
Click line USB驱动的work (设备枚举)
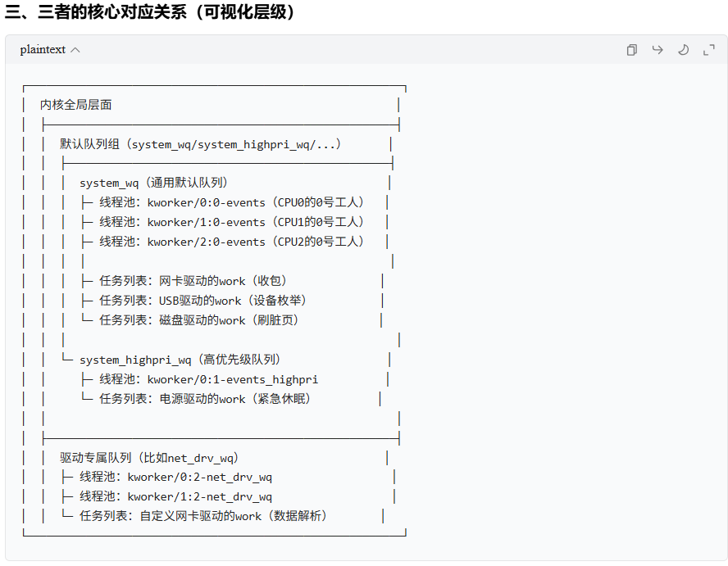point(202,300)
